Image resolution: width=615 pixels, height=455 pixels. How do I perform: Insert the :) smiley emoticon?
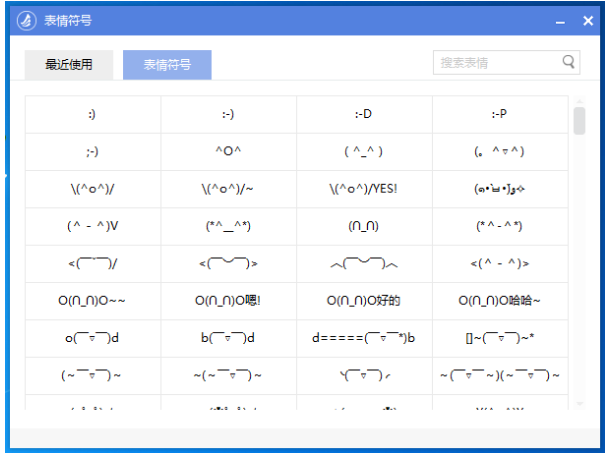(92, 114)
